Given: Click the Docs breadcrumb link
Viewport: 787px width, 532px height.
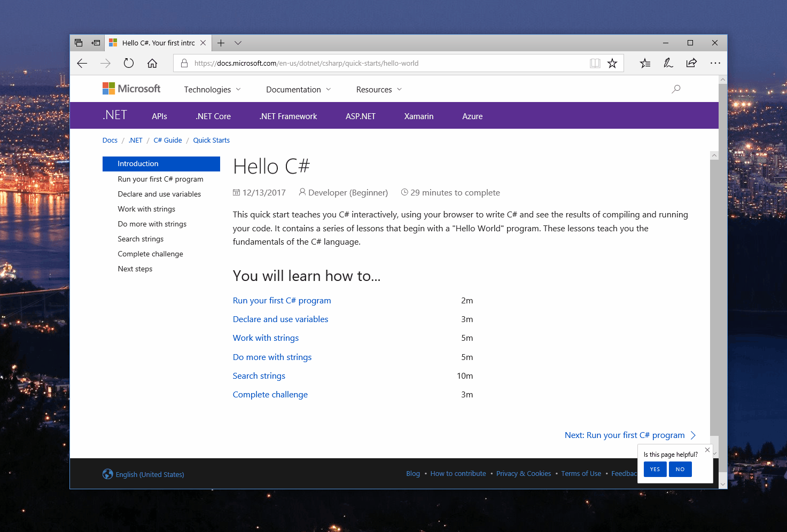Looking at the screenshot, I should point(110,140).
